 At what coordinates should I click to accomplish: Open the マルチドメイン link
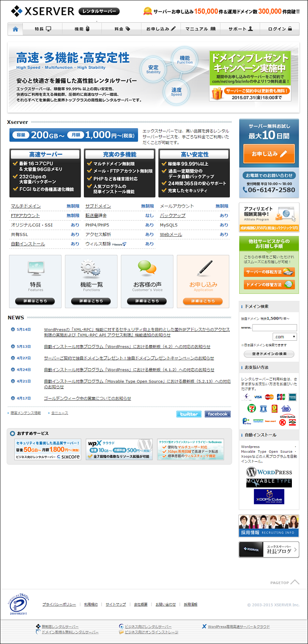[26, 206]
